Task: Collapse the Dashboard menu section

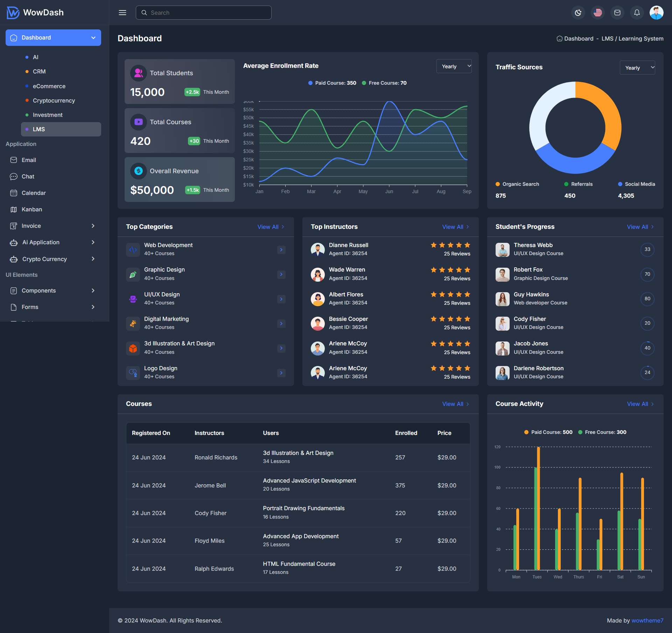Action: (93, 37)
